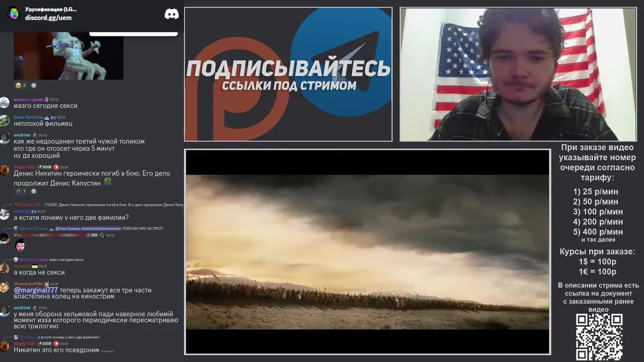Open the Урусификация server avatar in the header
Image resolution: width=644 pixels, height=362 pixels.
click(14, 13)
